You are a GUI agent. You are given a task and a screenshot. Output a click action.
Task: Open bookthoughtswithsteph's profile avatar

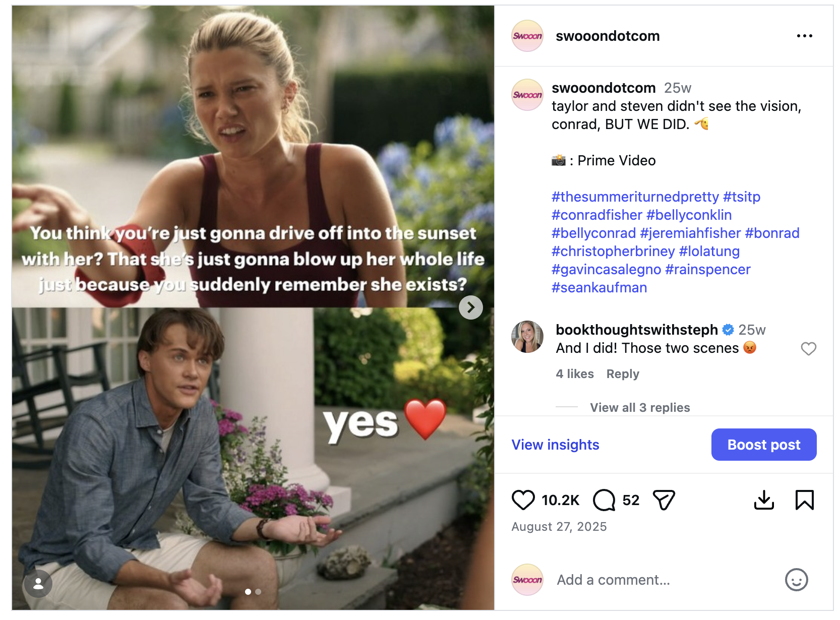[527, 337]
